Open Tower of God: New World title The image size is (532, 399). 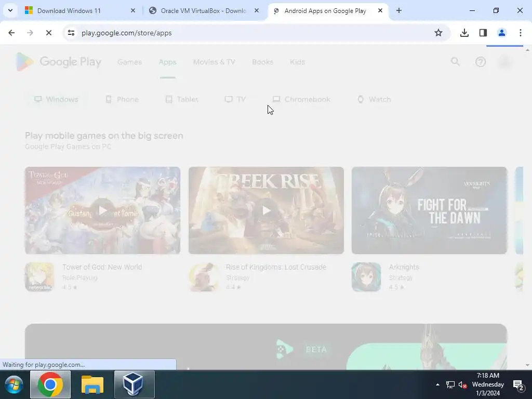pyautogui.click(x=102, y=267)
